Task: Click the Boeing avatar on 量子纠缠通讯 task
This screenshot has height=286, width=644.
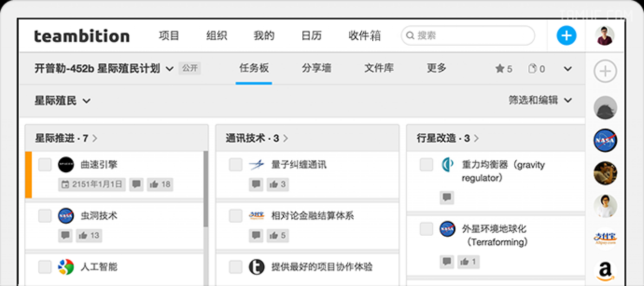Action: point(257,164)
